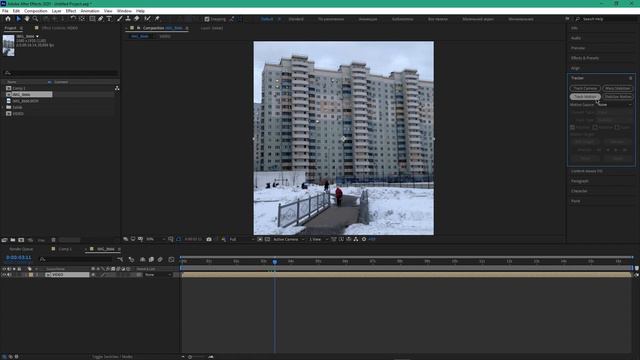640x360 pixels.
Task: Select the Eraser tool
Action: pos(137,19)
